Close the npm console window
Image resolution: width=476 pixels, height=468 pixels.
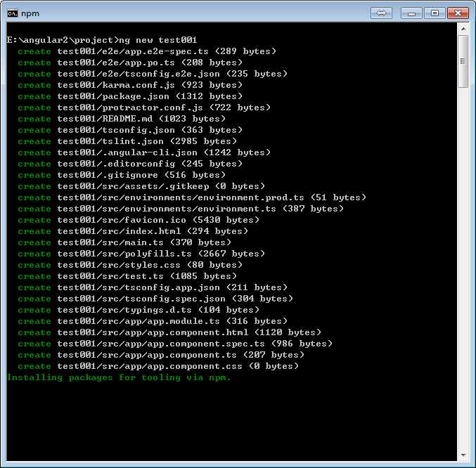458,13
